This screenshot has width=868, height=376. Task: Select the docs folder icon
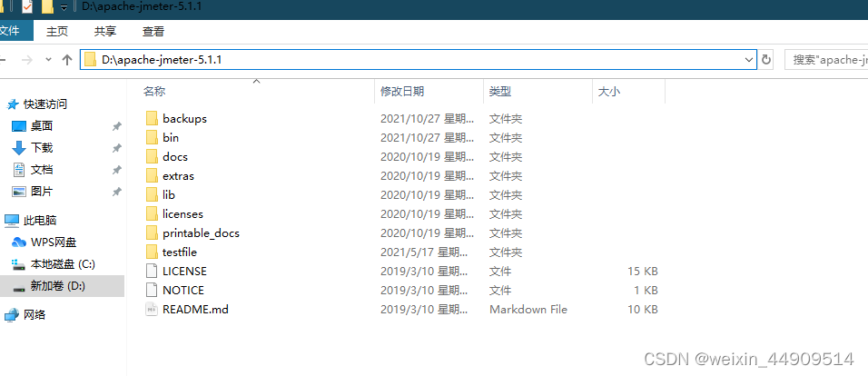pos(153,157)
